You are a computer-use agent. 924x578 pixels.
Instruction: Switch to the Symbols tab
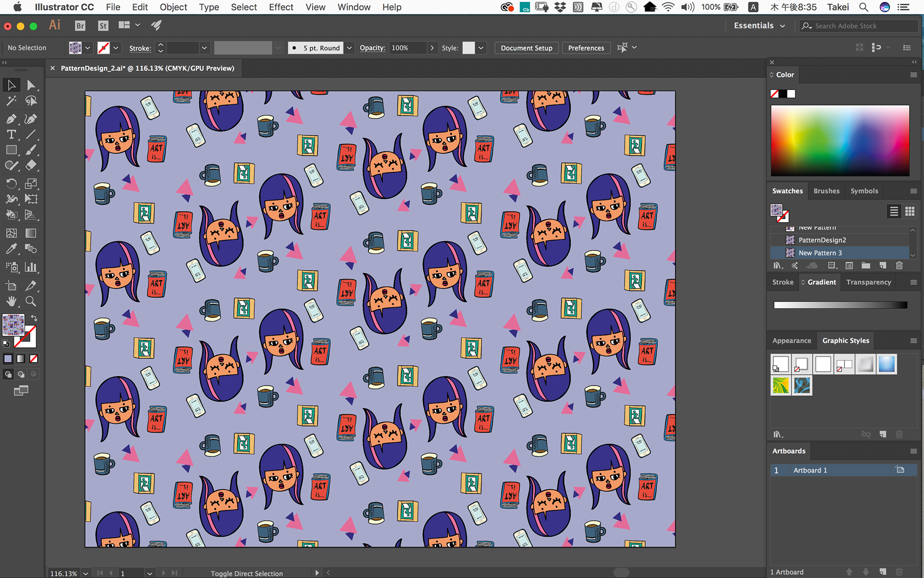coord(864,191)
